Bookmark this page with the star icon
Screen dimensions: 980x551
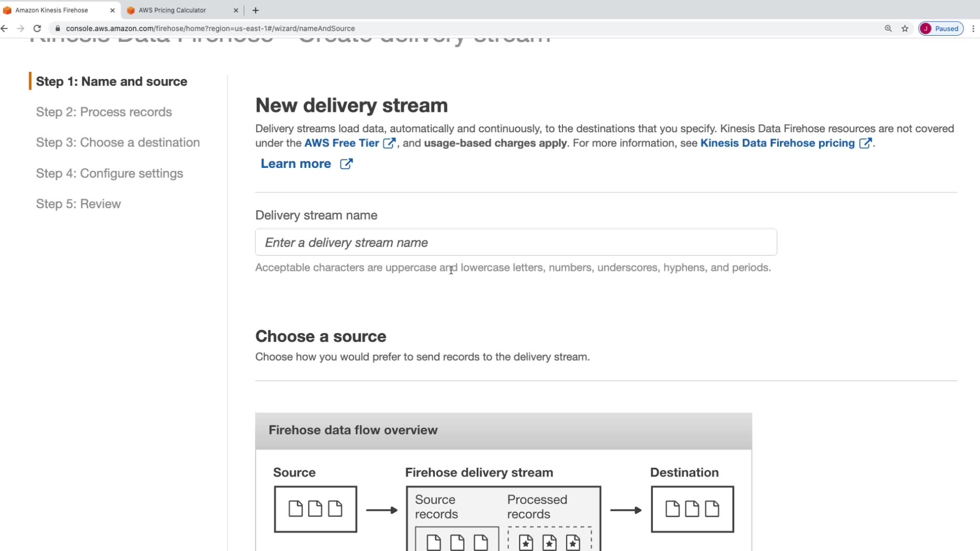pyautogui.click(x=905, y=28)
